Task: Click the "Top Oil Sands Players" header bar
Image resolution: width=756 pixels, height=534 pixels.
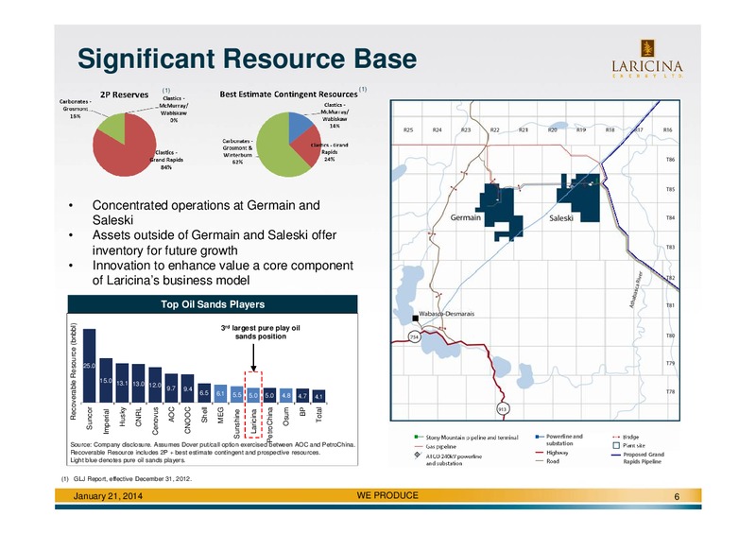Action: (x=213, y=304)
